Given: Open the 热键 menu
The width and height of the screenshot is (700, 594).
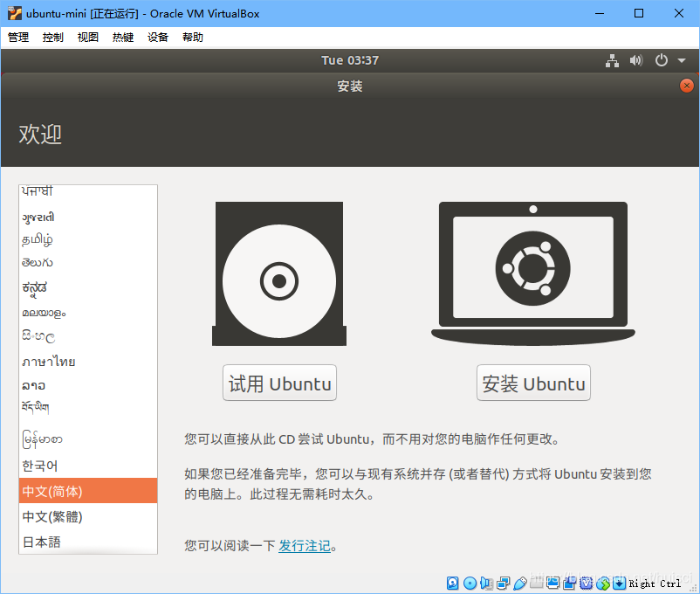Looking at the screenshot, I should click(123, 37).
